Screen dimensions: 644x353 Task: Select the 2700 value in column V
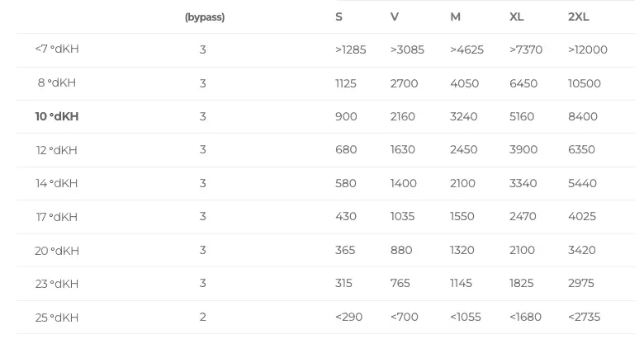(404, 83)
